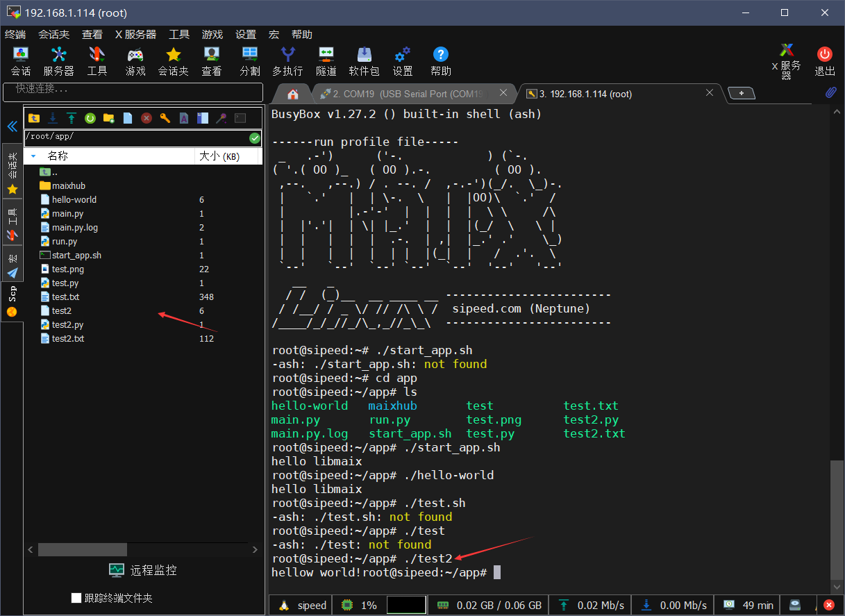
Task: Close the 192.168.1.114 (root) tab
Action: (710, 92)
